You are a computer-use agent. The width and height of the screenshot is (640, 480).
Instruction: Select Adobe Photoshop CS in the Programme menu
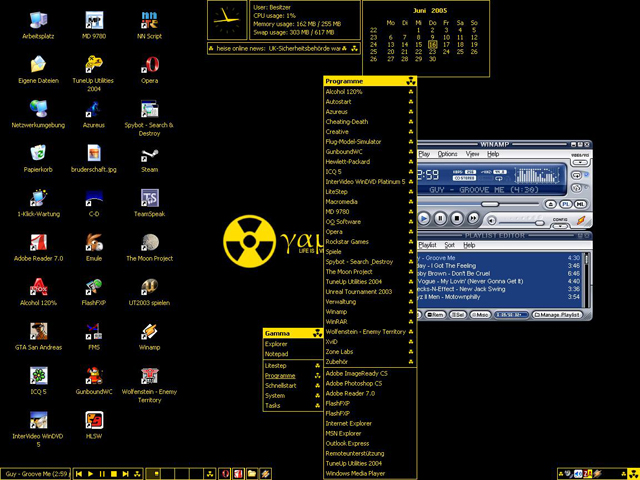pos(370,384)
